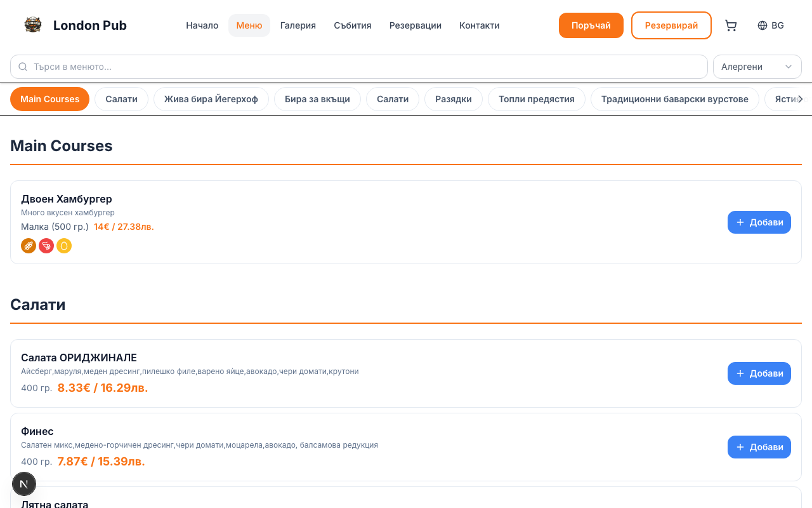Click the globe language icon
Image resolution: width=812 pixels, height=508 pixels.
click(x=763, y=25)
